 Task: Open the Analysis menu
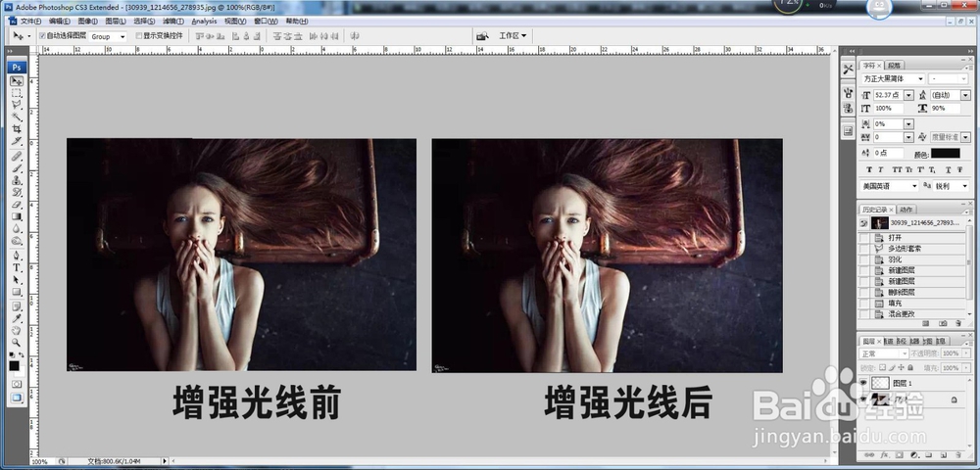(x=204, y=22)
